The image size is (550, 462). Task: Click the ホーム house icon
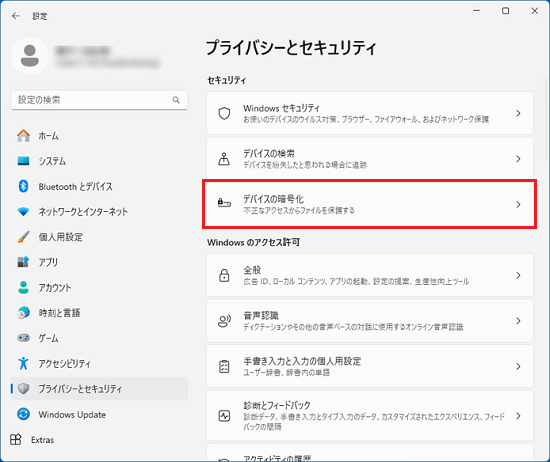[x=24, y=136]
